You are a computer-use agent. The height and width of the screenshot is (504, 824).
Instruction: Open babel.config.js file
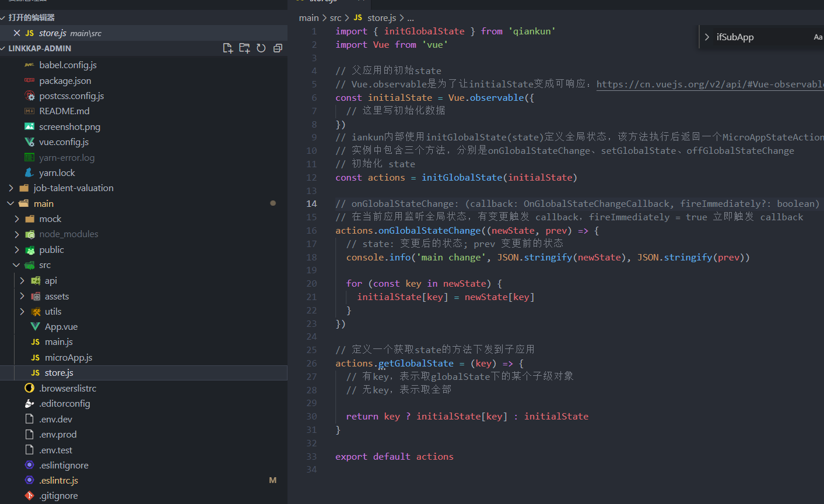point(68,65)
